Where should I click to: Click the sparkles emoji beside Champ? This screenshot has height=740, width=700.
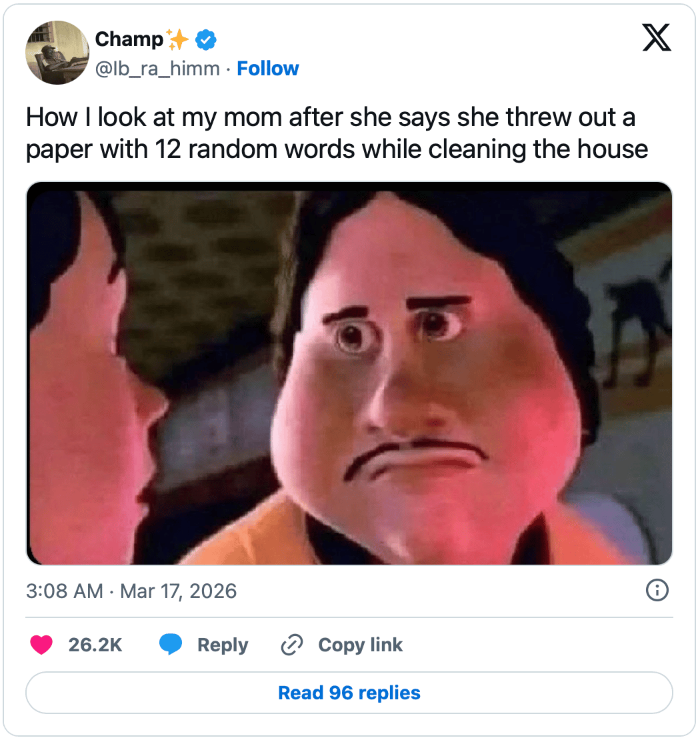177,39
